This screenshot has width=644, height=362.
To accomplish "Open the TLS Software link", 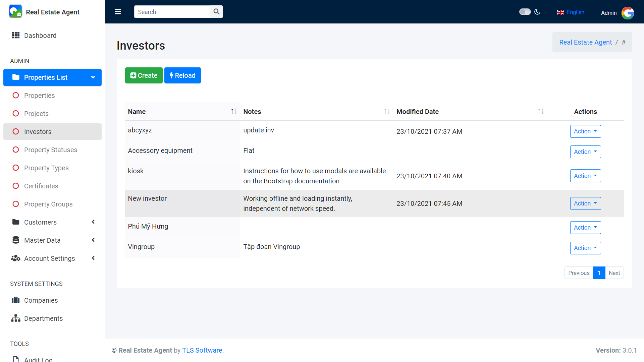I will click(202, 350).
